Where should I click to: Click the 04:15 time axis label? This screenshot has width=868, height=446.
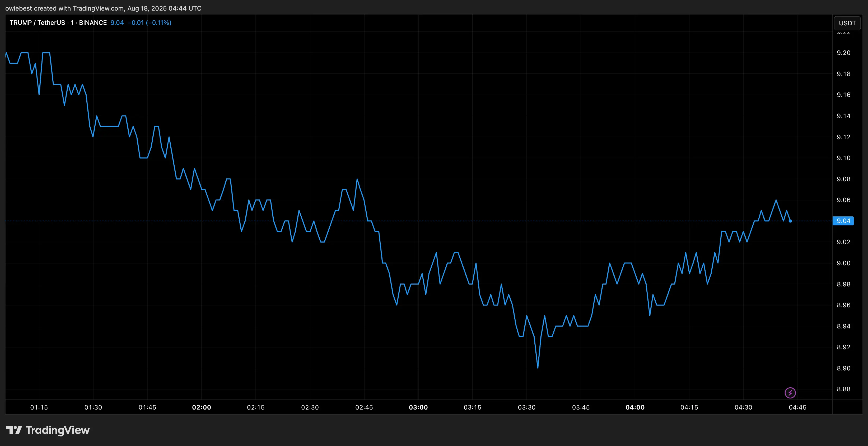pos(689,407)
